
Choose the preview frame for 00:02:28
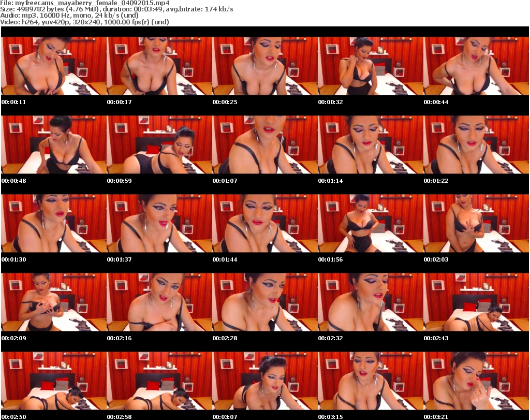(x=265, y=302)
